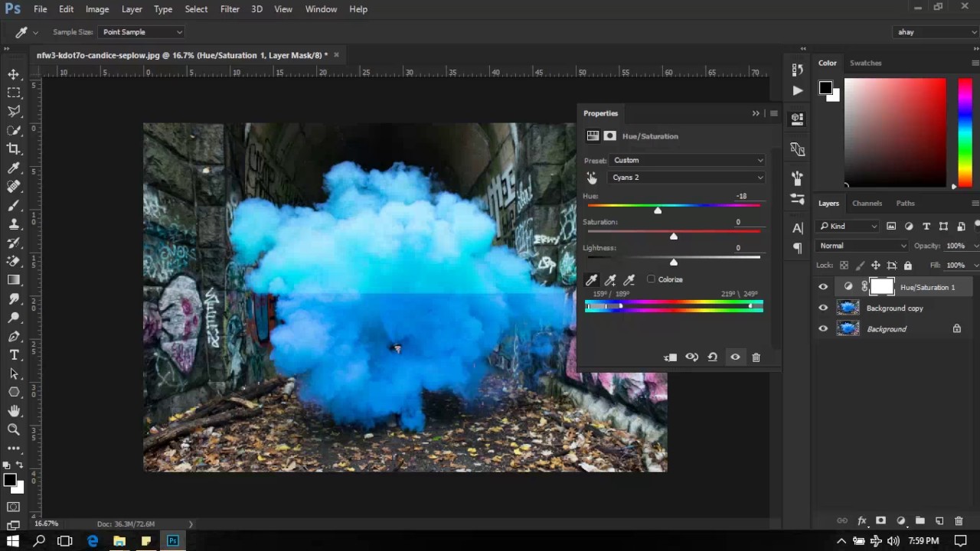Click the Hue slider handle
Viewport: 980px width, 551px height.
[x=658, y=210]
